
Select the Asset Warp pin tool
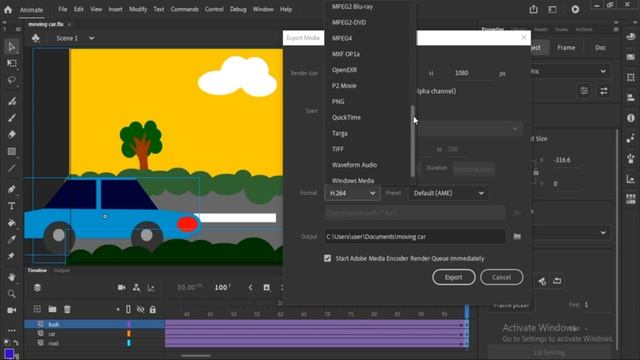click(11, 256)
